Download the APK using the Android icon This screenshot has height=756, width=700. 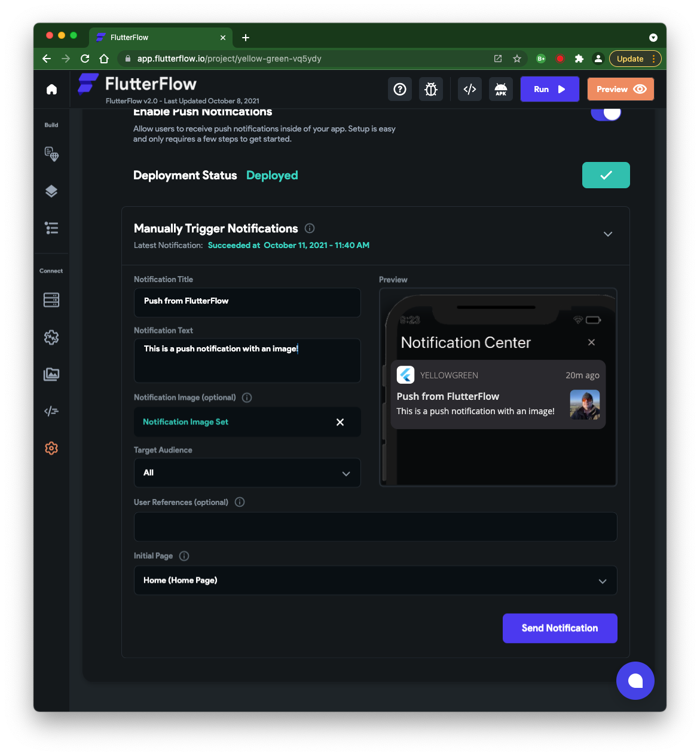pyautogui.click(x=500, y=88)
